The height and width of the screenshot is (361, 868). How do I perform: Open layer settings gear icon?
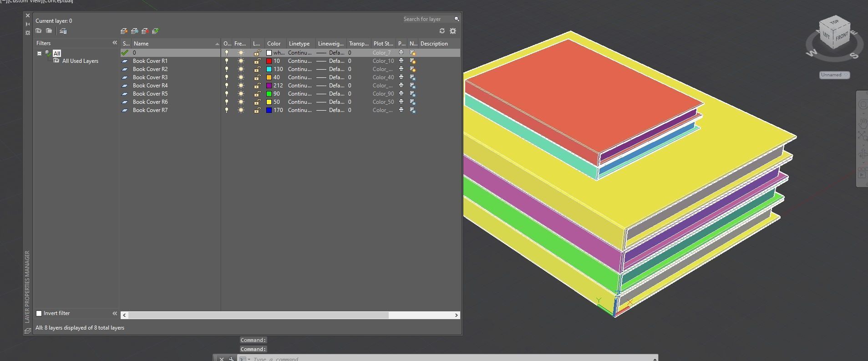[453, 31]
